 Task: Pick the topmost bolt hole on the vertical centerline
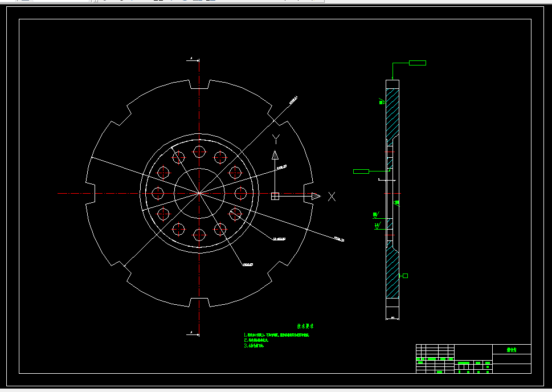[199, 152]
